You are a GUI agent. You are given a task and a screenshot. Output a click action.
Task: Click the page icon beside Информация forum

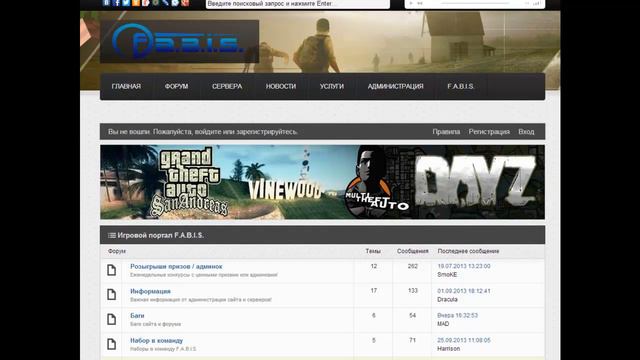(111, 295)
